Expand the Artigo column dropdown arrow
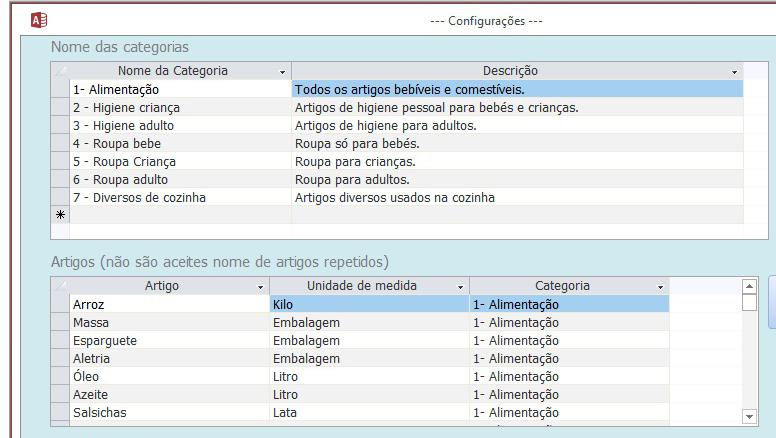 (260, 287)
